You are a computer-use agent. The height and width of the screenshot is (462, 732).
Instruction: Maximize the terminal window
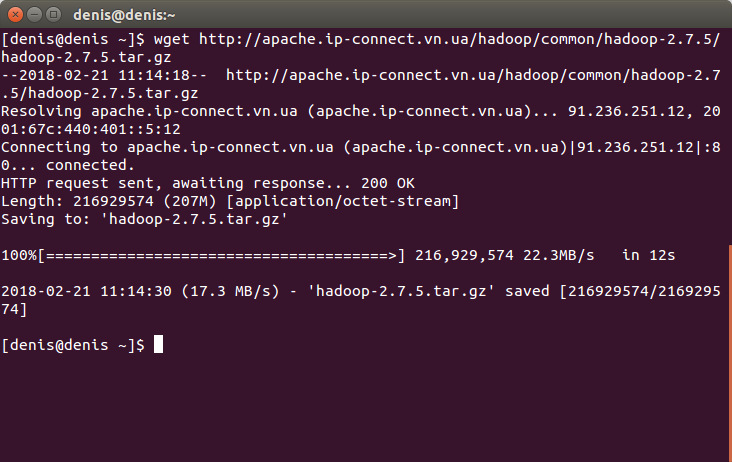54,15
